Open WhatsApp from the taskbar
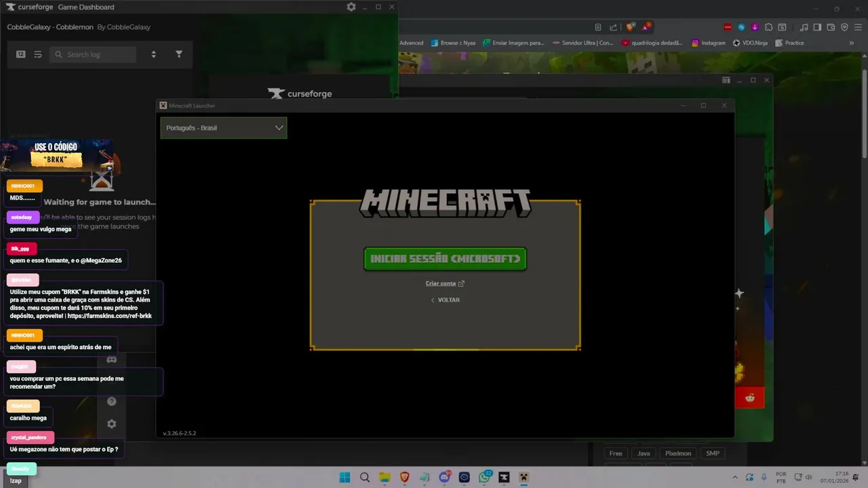 pyautogui.click(x=484, y=477)
